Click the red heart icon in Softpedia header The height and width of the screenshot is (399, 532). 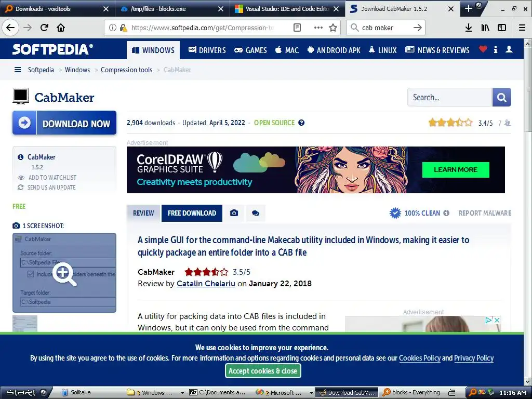483,49
